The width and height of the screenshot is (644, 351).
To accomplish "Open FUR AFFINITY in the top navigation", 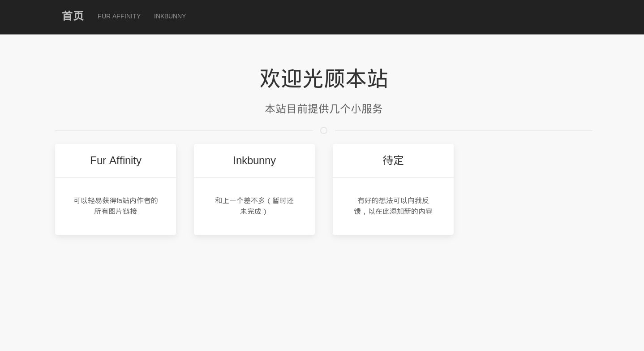I will tap(119, 16).
